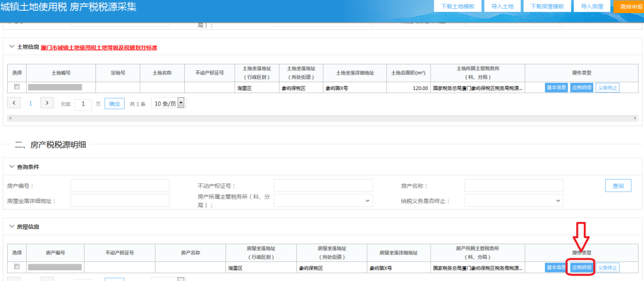
Task: Collapse the 查询条件 section chevron
Action: (11, 167)
